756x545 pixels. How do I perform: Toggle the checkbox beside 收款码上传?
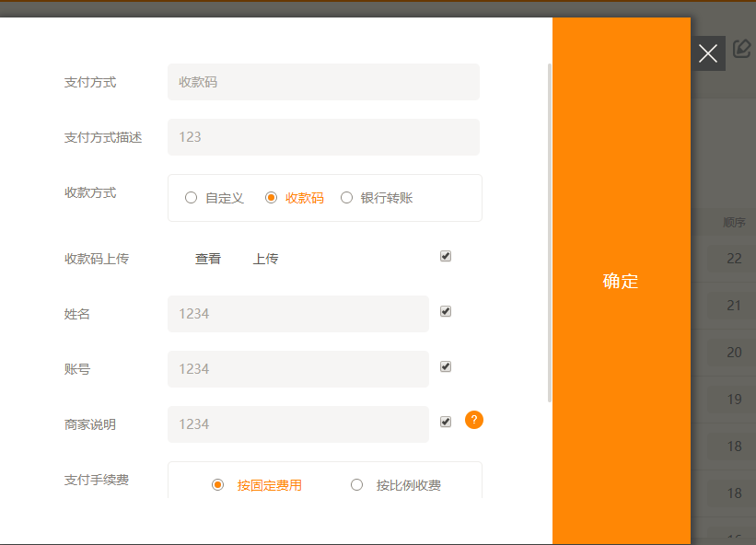(x=446, y=257)
